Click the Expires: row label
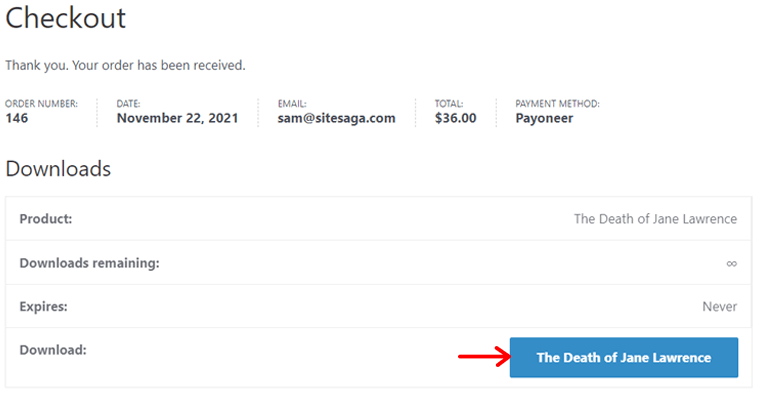Image resolution: width=760 pixels, height=408 pixels. click(x=43, y=306)
